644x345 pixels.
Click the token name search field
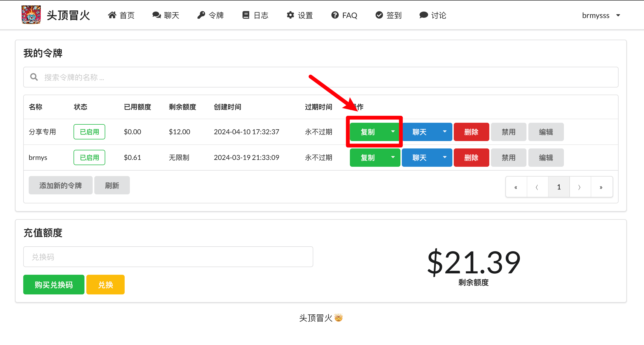tap(321, 77)
